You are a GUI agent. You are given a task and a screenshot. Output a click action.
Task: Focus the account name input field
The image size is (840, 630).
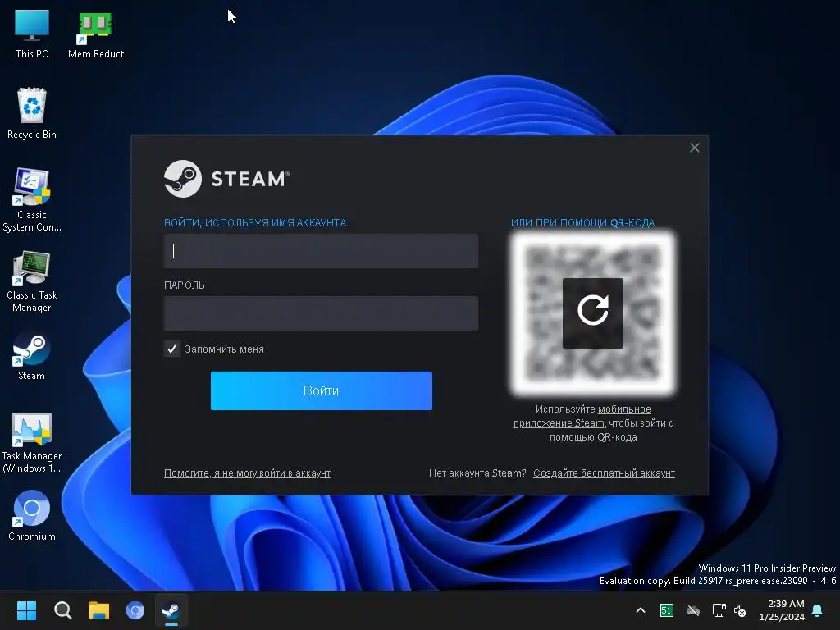[x=321, y=251]
